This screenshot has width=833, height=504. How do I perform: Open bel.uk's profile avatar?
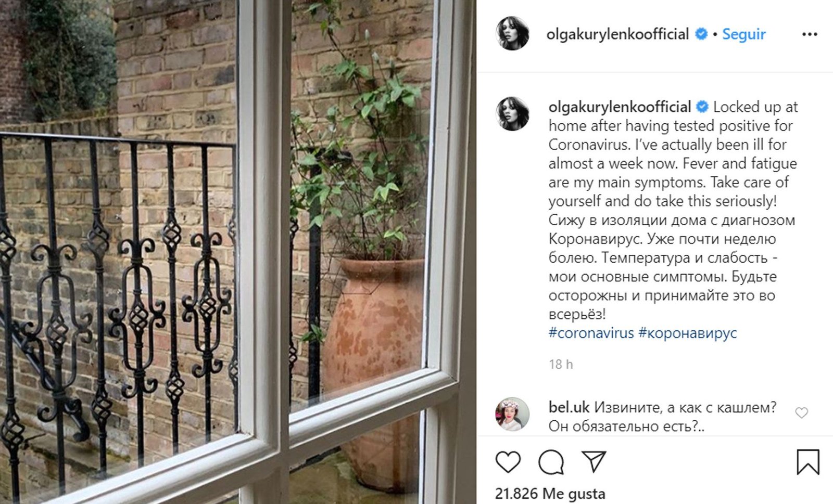(x=512, y=415)
